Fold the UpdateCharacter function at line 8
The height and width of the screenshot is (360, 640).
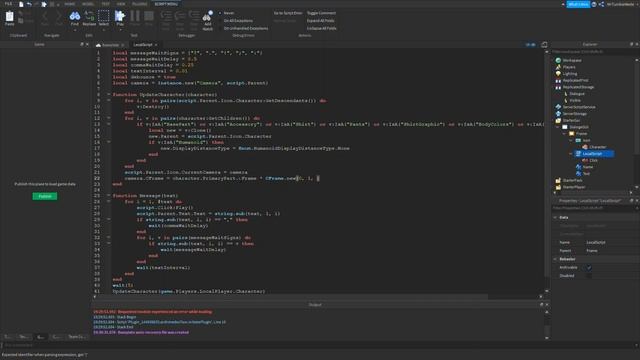(109, 95)
